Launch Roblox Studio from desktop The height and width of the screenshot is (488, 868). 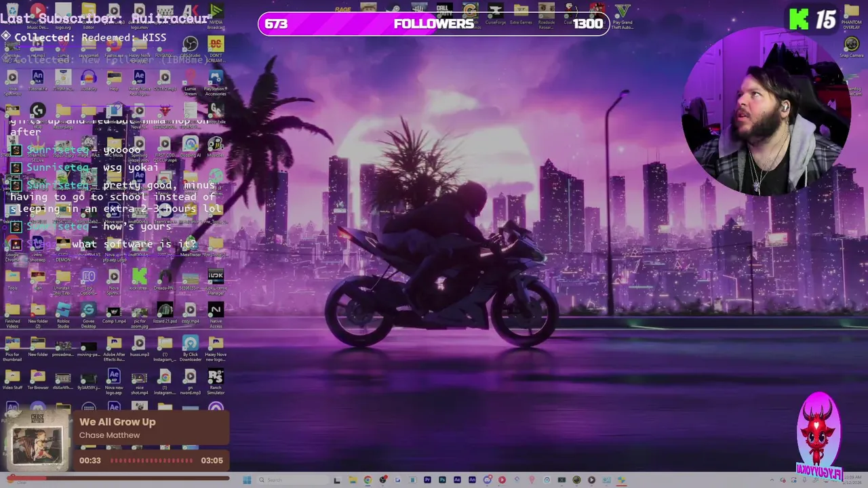(x=63, y=315)
